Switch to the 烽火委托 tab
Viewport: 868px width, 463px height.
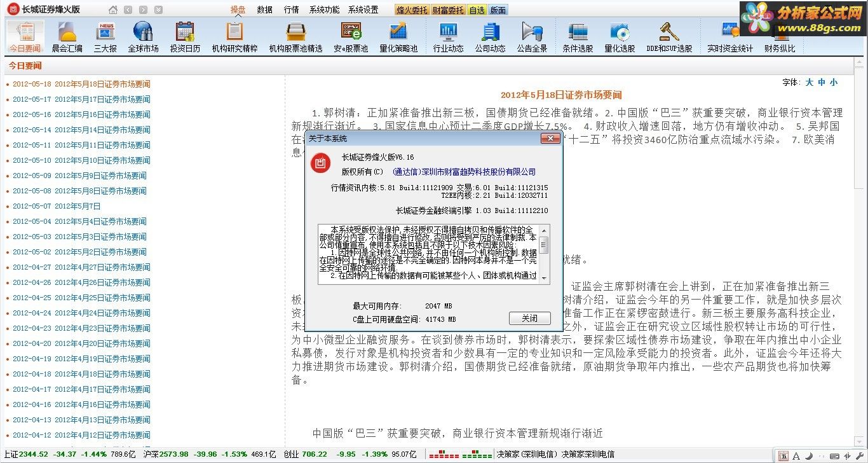(411, 10)
